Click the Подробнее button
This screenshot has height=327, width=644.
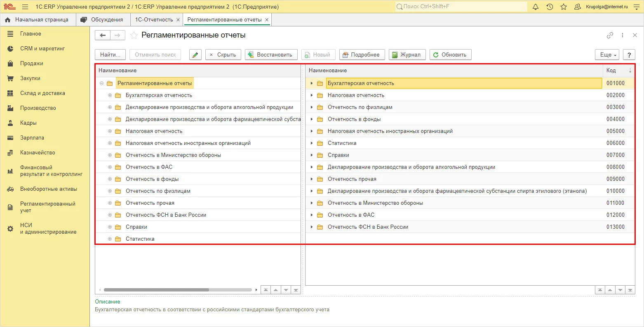coord(362,54)
